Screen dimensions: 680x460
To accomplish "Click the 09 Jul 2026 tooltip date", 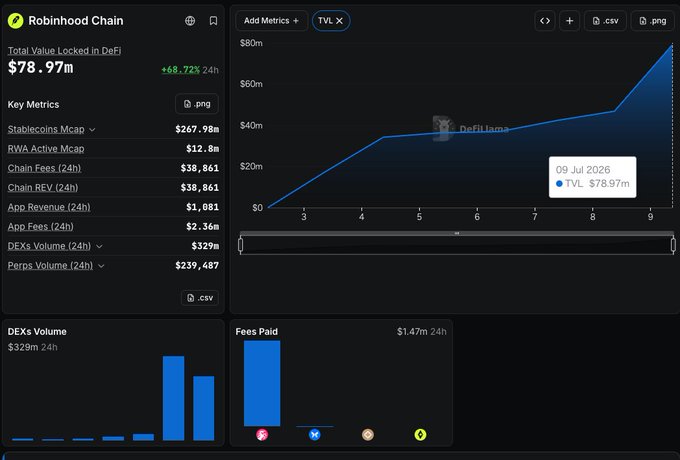I will tap(583, 170).
